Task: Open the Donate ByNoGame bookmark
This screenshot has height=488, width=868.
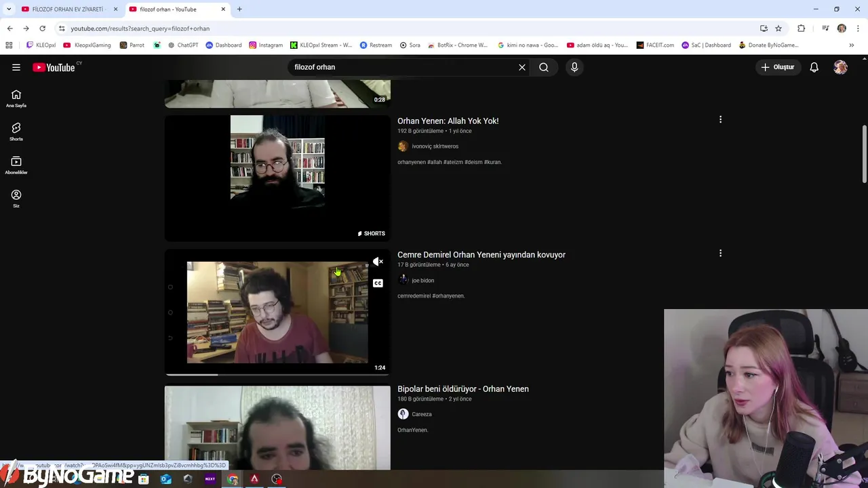Action: click(x=768, y=45)
